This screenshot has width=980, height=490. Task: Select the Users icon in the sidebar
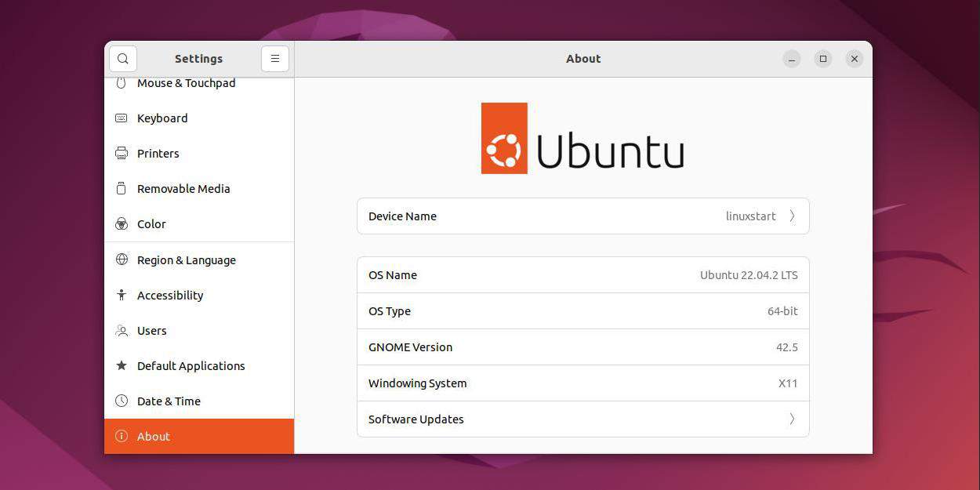[x=122, y=331]
